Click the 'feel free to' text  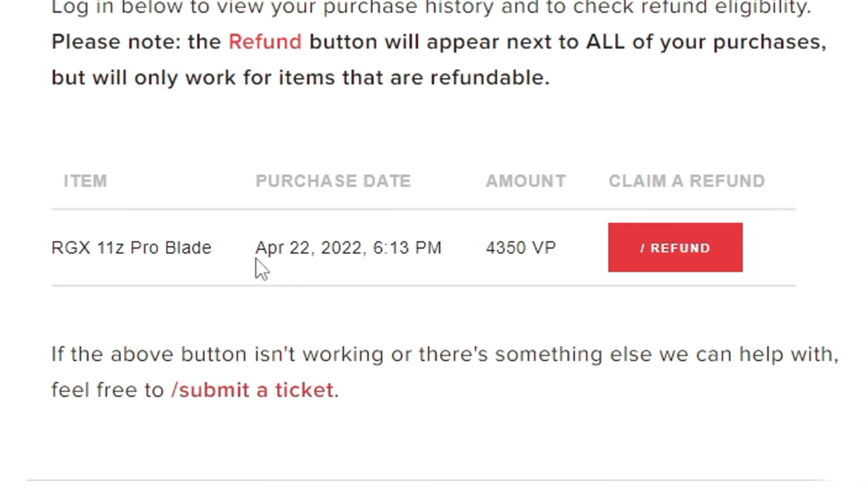[108, 390]
